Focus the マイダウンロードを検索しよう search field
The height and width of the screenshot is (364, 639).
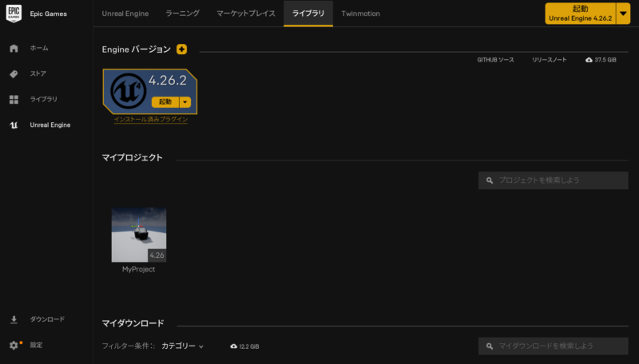553,346
